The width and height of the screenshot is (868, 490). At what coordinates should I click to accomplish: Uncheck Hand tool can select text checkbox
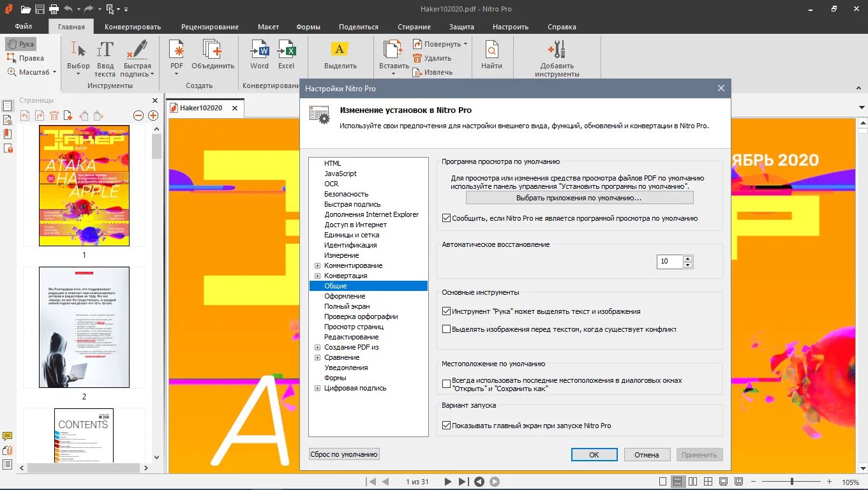click(446, 311)
